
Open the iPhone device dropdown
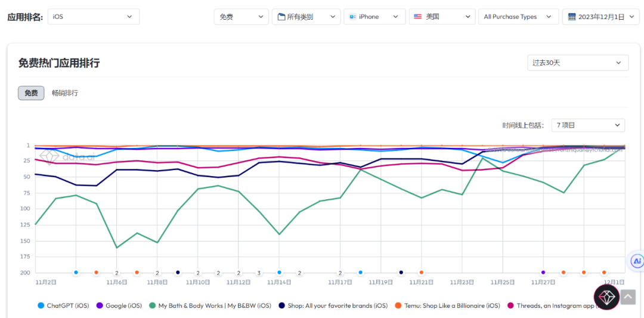(374, 17)
